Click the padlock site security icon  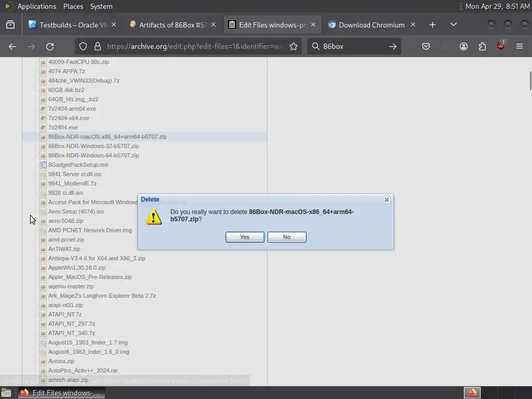click(98, 46)
